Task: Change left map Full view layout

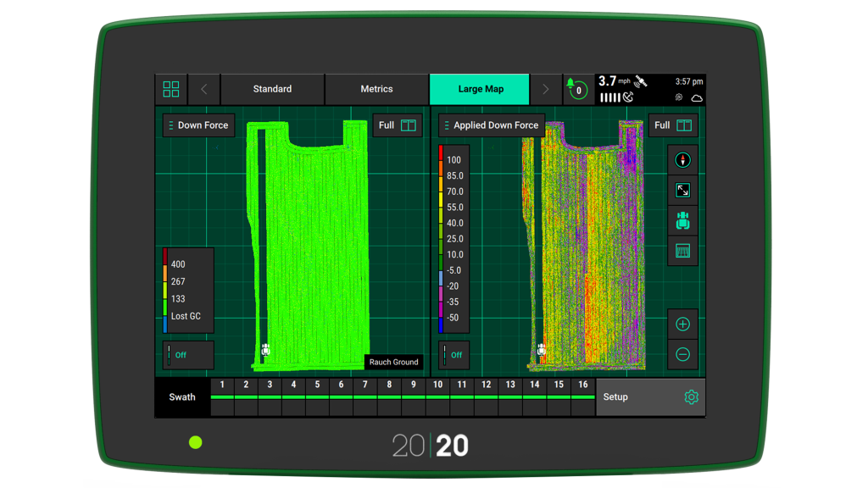Action: pos(398,125)
